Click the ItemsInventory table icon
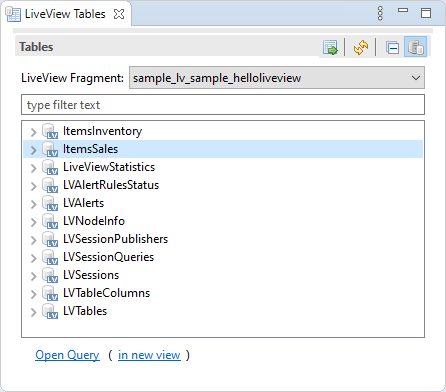This screenshot has width=446, height=392. (50, 131)
